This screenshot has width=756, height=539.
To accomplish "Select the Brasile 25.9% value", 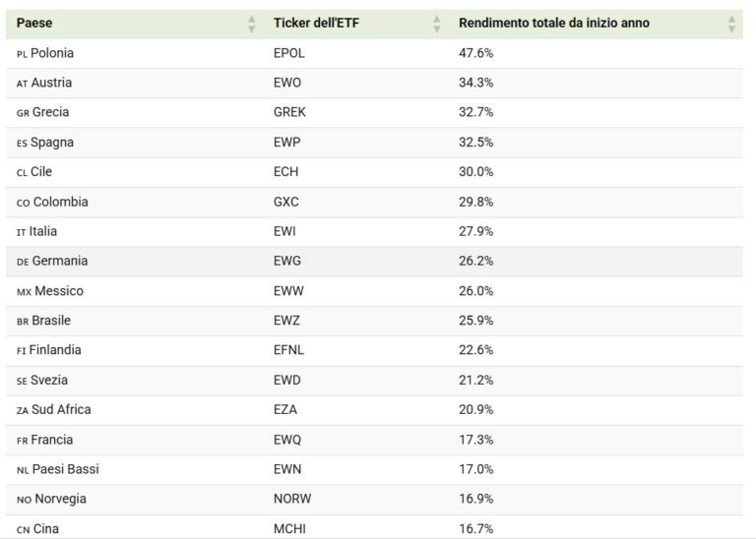I will click(x=475, y=321).
